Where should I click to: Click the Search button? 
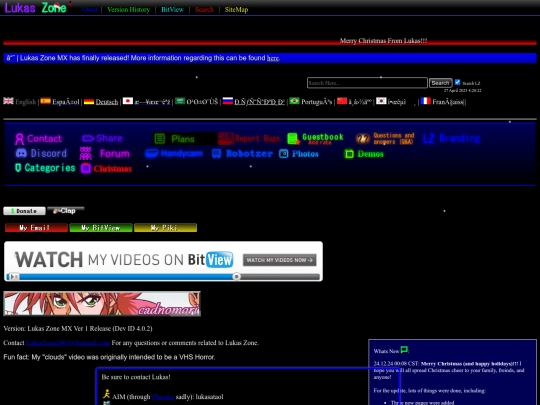point(440,83)
